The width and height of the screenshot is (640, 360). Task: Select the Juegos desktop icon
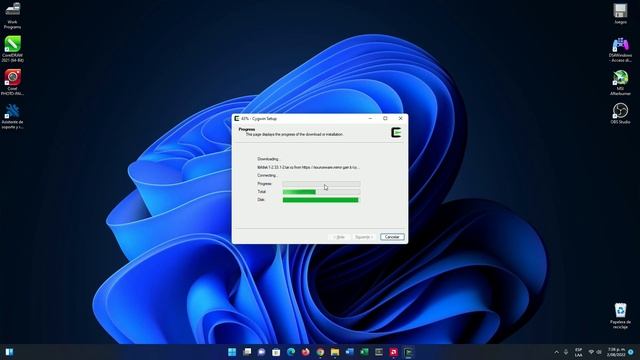tap(620, 13)
